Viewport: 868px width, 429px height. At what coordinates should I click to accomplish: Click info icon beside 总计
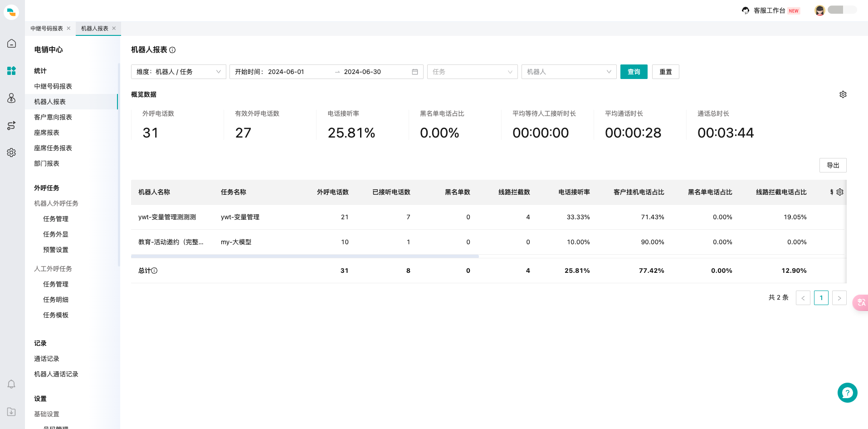coord(154,271)
